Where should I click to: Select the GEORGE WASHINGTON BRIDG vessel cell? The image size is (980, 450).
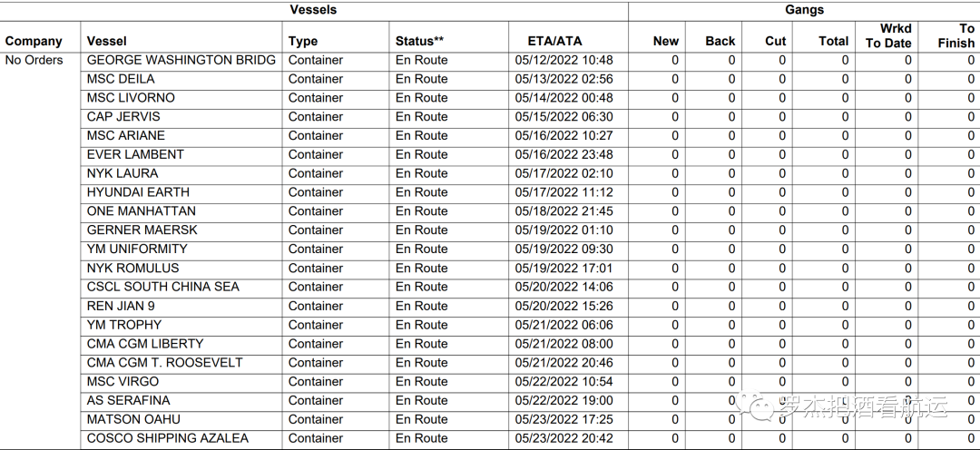(x=181, y=60)
